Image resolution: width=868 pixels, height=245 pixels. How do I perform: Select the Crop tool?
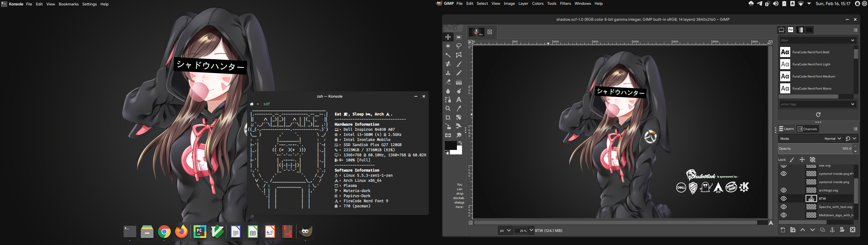[448, 117]
